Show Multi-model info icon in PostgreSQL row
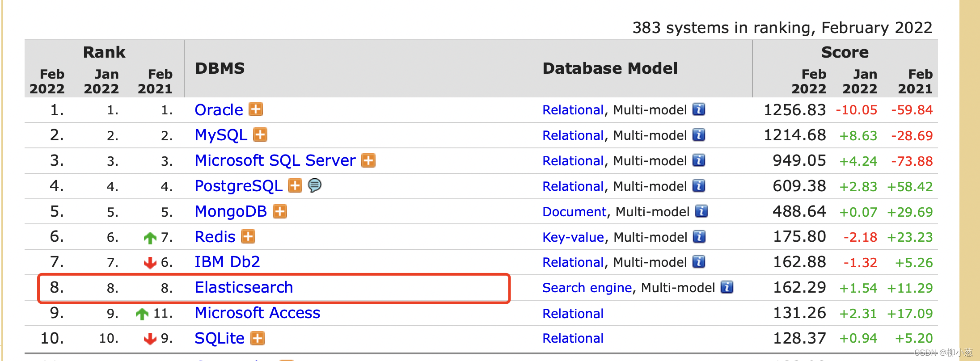The height and width of the screenshot is (361, 980). tap(699, 185)
